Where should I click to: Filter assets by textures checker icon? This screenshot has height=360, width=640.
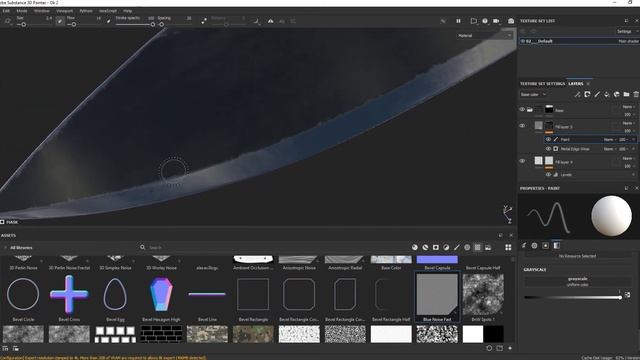(477, 247)
